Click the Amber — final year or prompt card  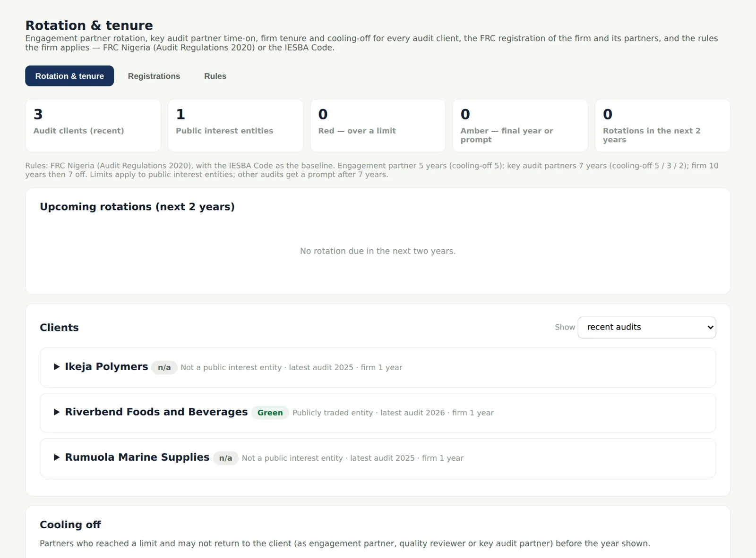[x=520, y=126]
